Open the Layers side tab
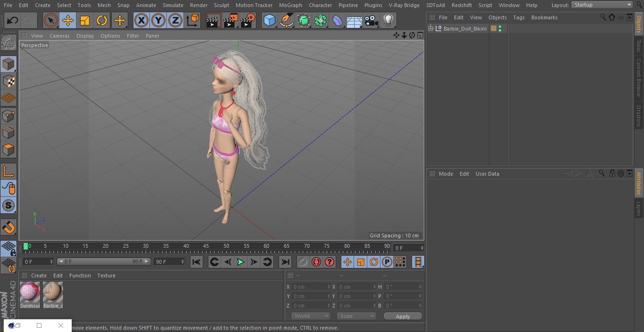Viewport: 644px width, 332px height. pos(639,208)
